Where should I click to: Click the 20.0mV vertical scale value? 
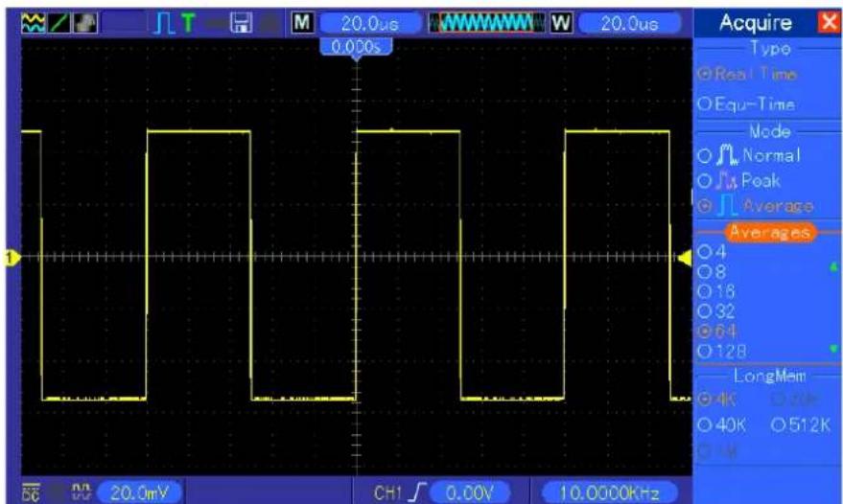pos(139,493)
